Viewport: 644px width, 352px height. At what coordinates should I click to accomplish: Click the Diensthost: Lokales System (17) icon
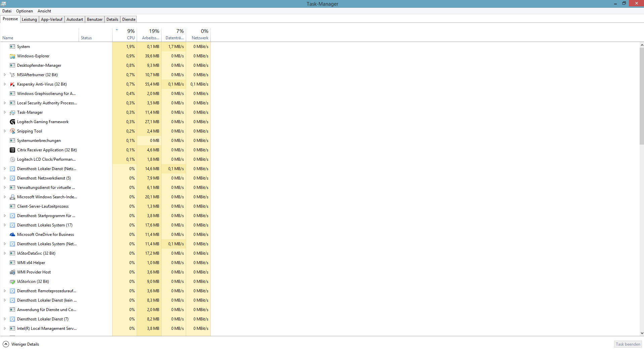click(x=12, y=225)
